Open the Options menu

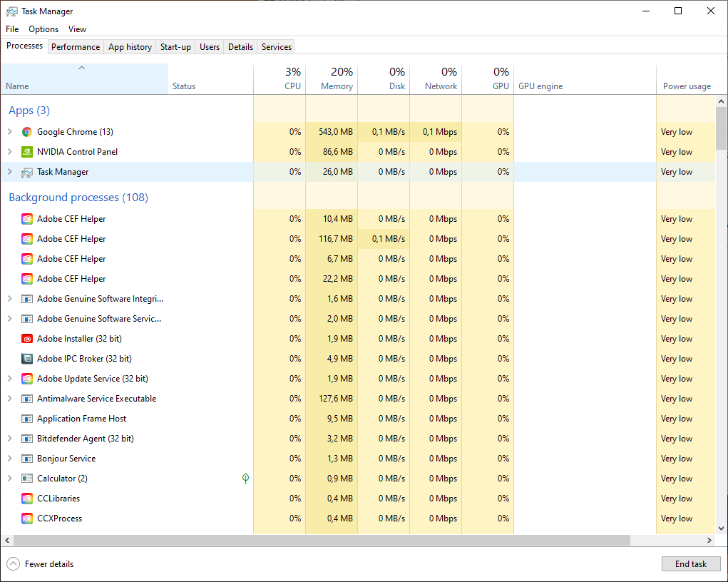(43, 29)
